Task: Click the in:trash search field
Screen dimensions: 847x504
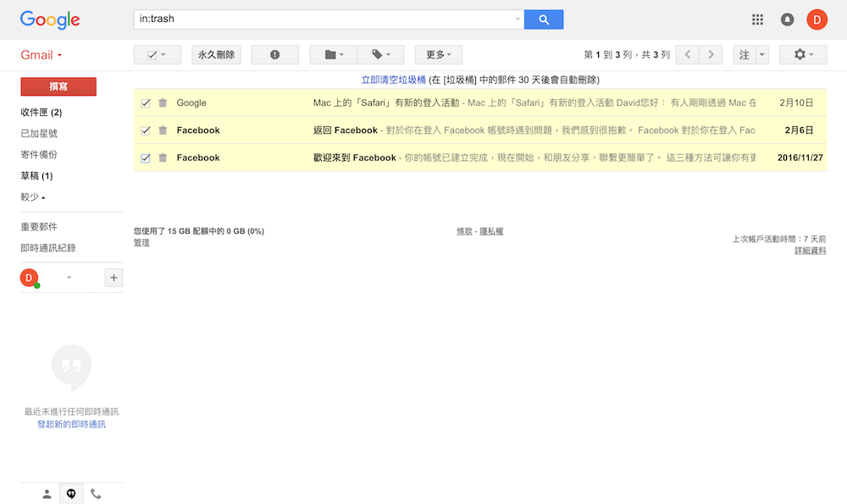Action: (x=322, y=19)
